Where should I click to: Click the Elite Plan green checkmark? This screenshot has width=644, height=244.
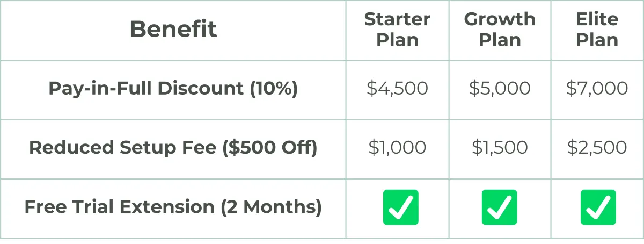pyautogui.click(x=598, y=207)
